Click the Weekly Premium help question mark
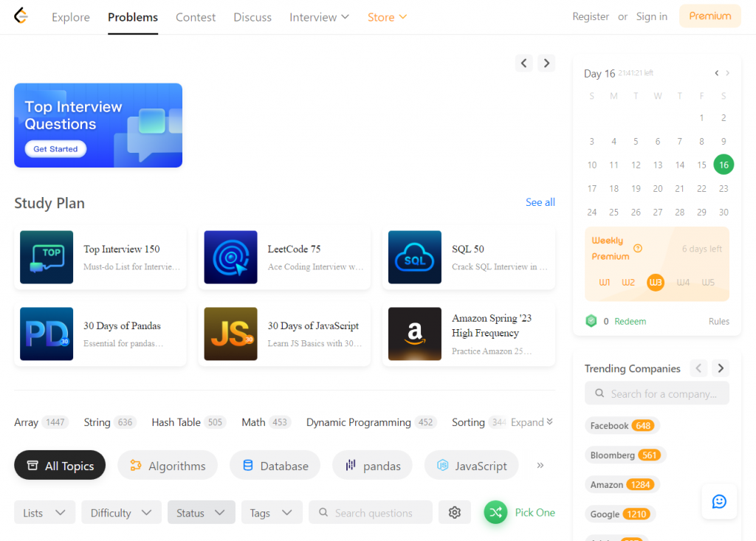 [637, 248]
